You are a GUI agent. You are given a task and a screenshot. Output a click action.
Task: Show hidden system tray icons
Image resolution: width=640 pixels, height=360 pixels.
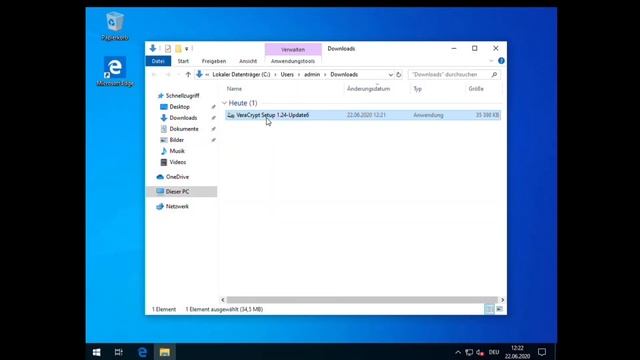tap(458, 352)
